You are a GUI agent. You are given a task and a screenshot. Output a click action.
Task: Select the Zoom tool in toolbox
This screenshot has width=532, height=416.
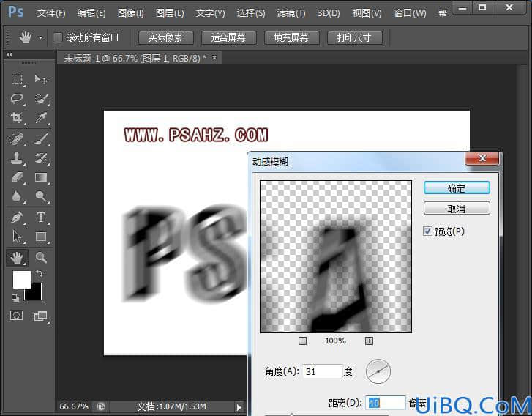click(41, 258)
